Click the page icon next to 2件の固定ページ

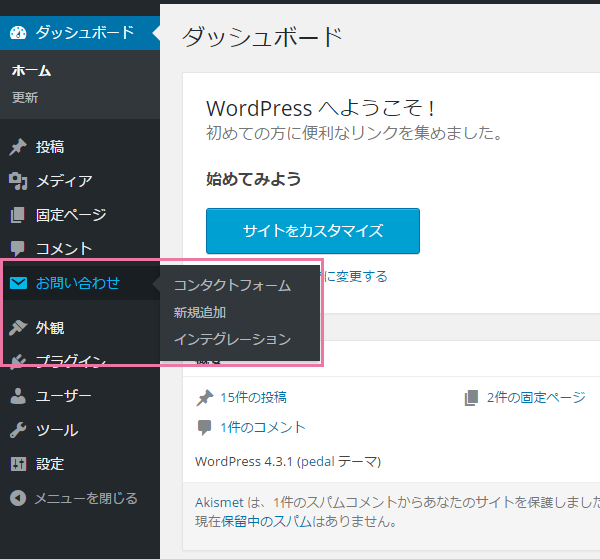(x=471, y=398)
